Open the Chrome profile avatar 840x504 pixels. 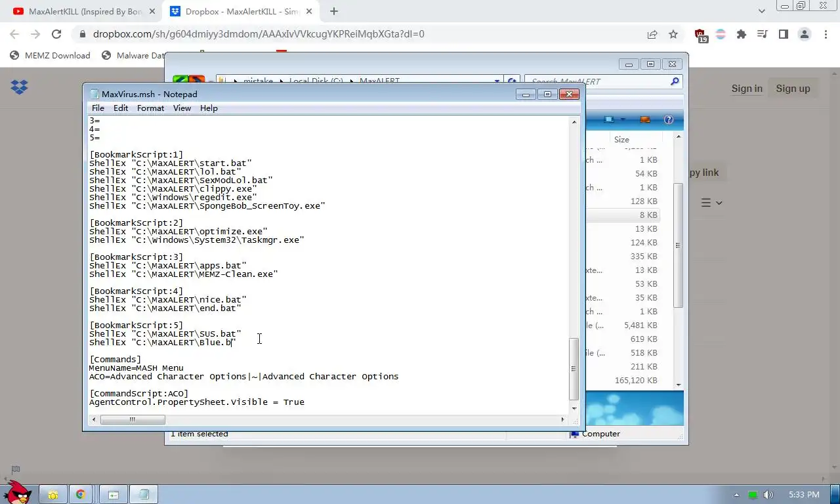[804, 34]
